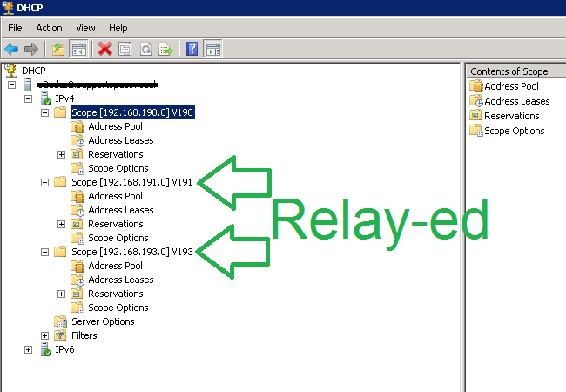This screenshot has width=566, height=392.
Task: Open Address Leases under scope V193
Action: point(120,280)
